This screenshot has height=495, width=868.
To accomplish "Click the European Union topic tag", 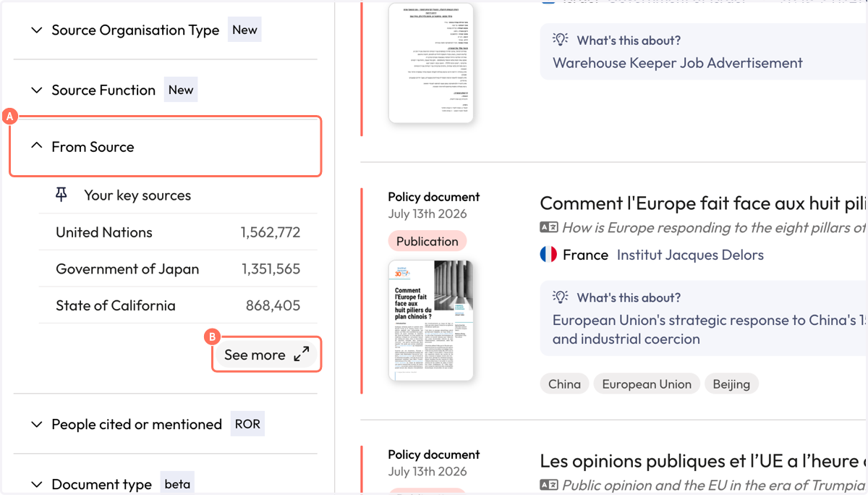I will 647,384.
